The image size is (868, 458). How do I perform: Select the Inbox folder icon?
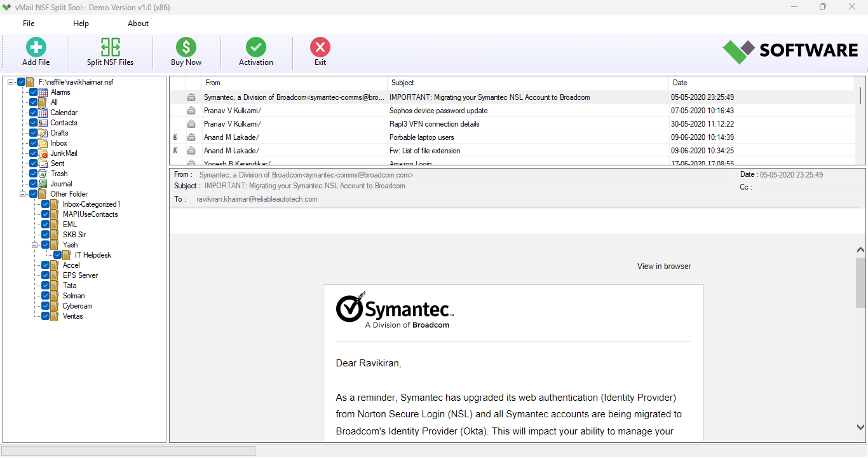pos(43,143)
